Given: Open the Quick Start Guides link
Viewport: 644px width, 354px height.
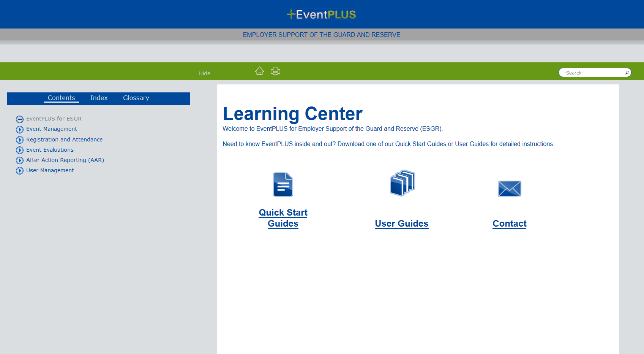Looking at the screenshot, I should [283, 218].
